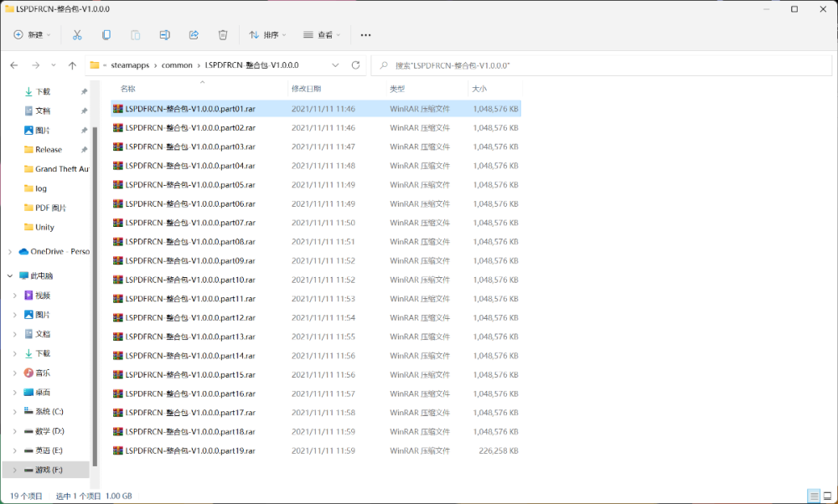Click the Cut scissors icon in toolbar

(77, 35)
